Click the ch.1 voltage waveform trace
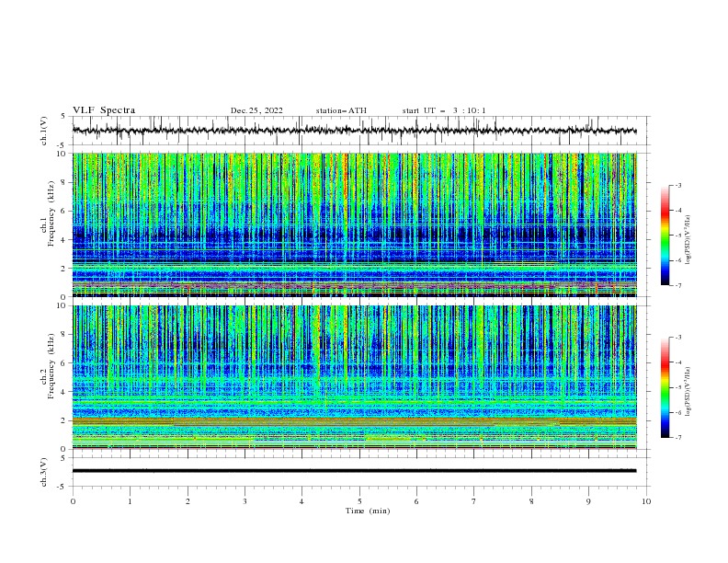Screen dimensions: 728x563 pyautogui.click(x=354, y=131)
